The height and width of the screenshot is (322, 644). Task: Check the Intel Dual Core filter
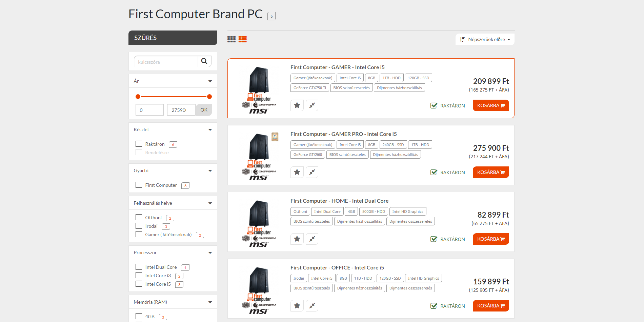click(139, 267)
